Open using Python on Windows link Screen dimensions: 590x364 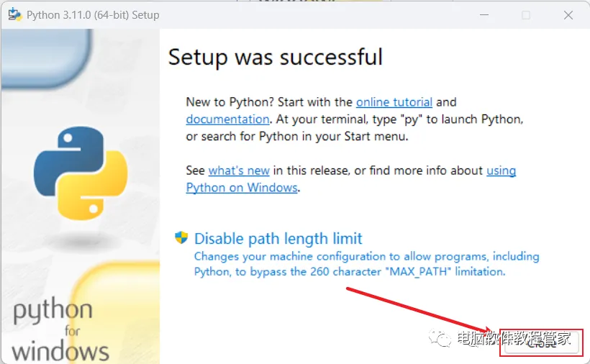(x=350, y=179)
